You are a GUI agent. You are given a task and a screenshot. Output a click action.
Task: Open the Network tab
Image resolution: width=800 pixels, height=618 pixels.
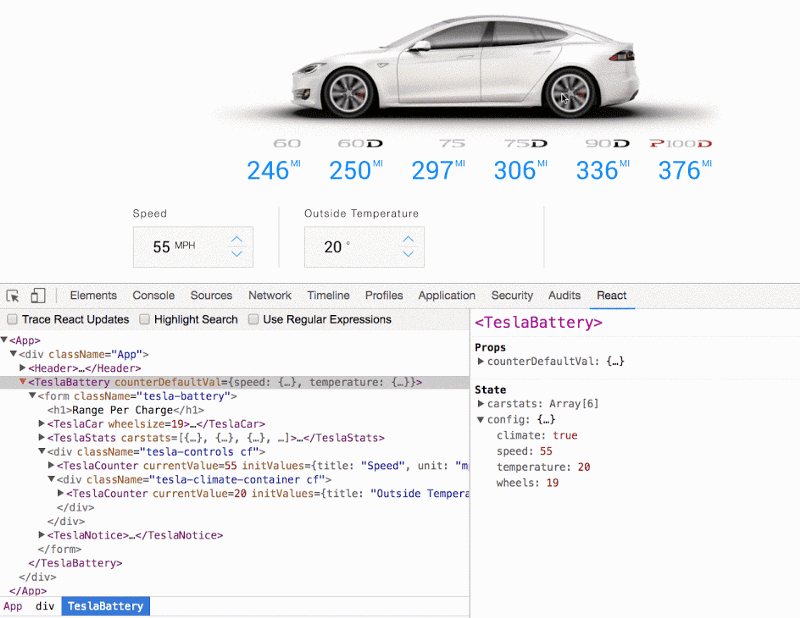(x=270, y=296)
